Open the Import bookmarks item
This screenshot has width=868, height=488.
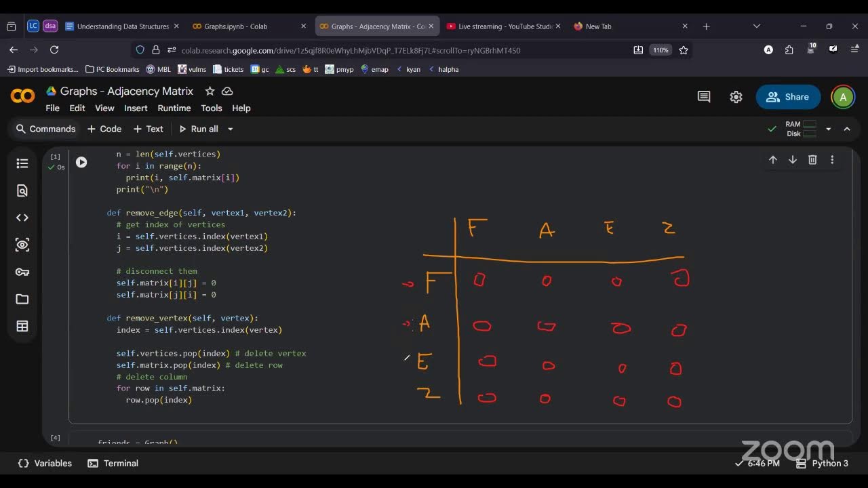(x=43, y=69)
